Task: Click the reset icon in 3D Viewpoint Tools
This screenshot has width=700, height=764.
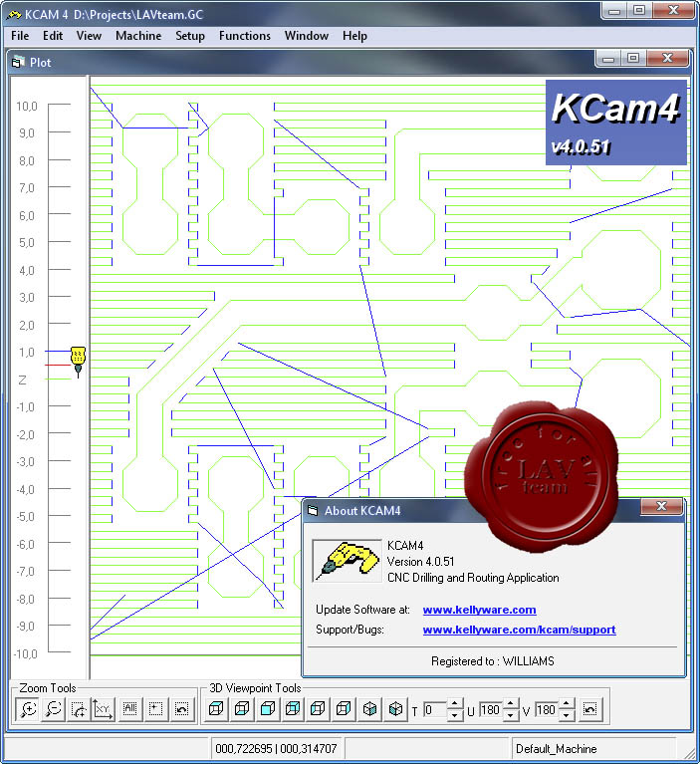Action: coord(589,709)
